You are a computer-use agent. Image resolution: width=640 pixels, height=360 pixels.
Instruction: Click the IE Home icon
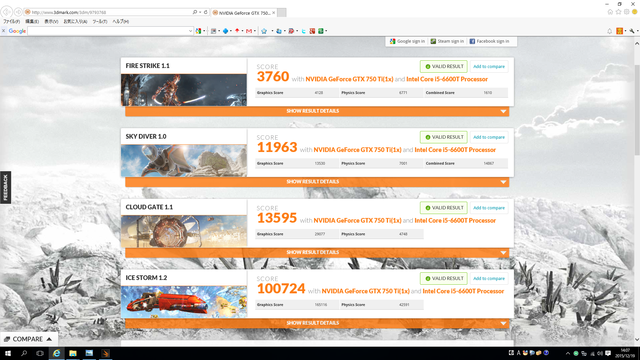610,12
